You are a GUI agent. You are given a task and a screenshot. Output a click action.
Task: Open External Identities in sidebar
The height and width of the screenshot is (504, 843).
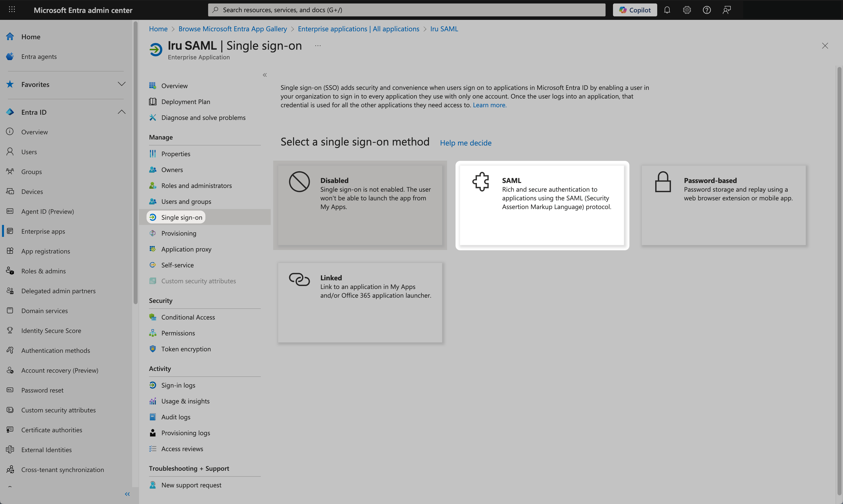[46, 449]
